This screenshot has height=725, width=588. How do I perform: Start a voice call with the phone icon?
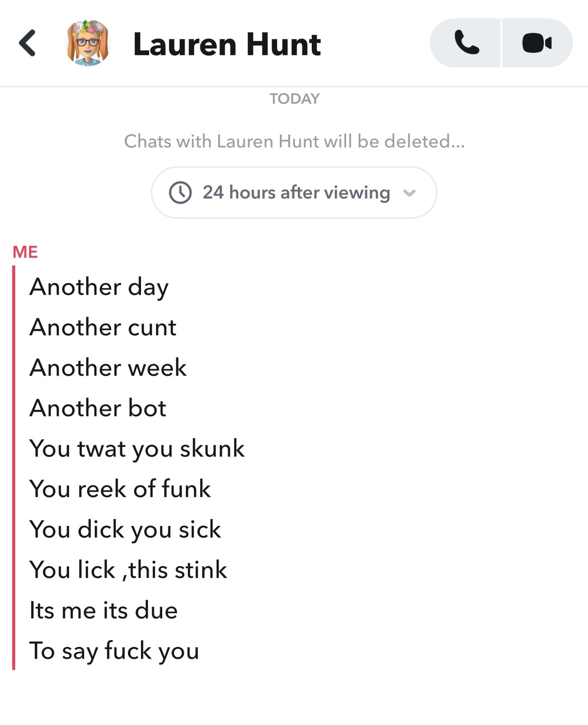click(x=466, y=43)
